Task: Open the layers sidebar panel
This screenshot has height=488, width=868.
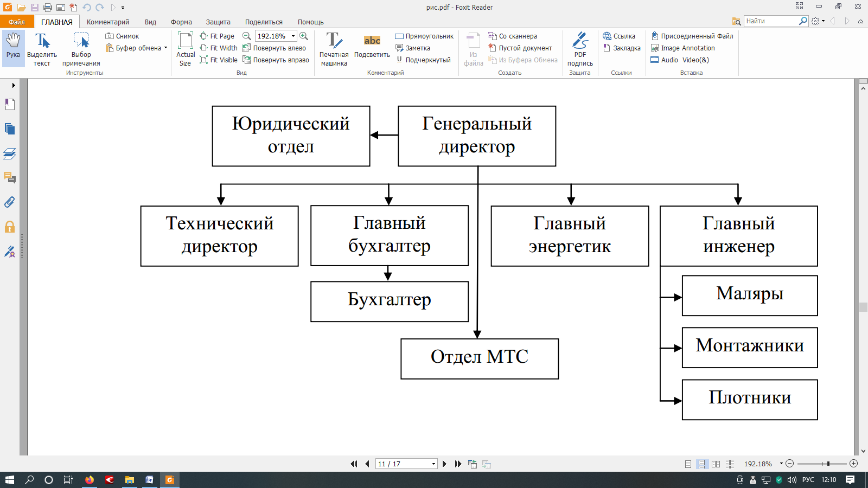Action: pyautogui.click(x=10, y=153)
